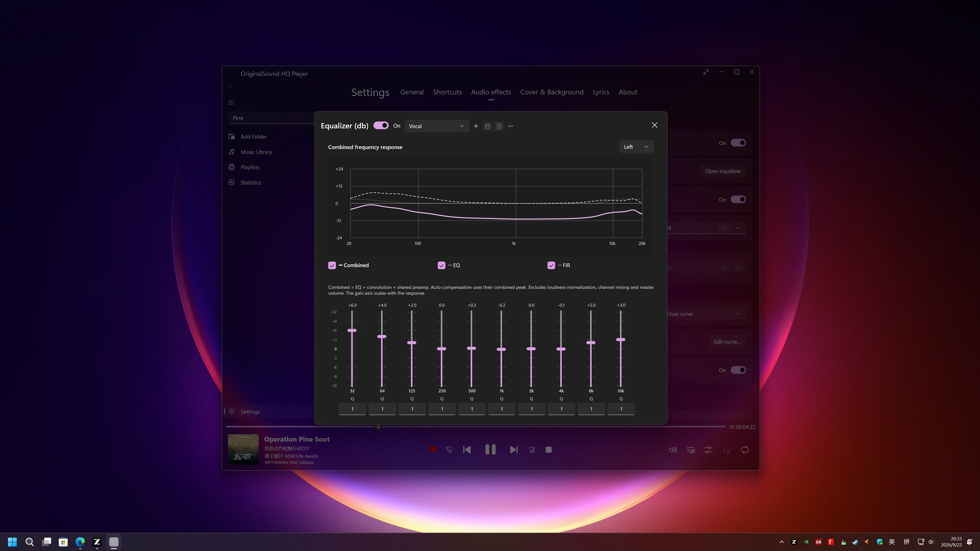Toggle the On switch below Open equalizer
The height and width of the screenshot is (551, 980).
pos(738,199)
